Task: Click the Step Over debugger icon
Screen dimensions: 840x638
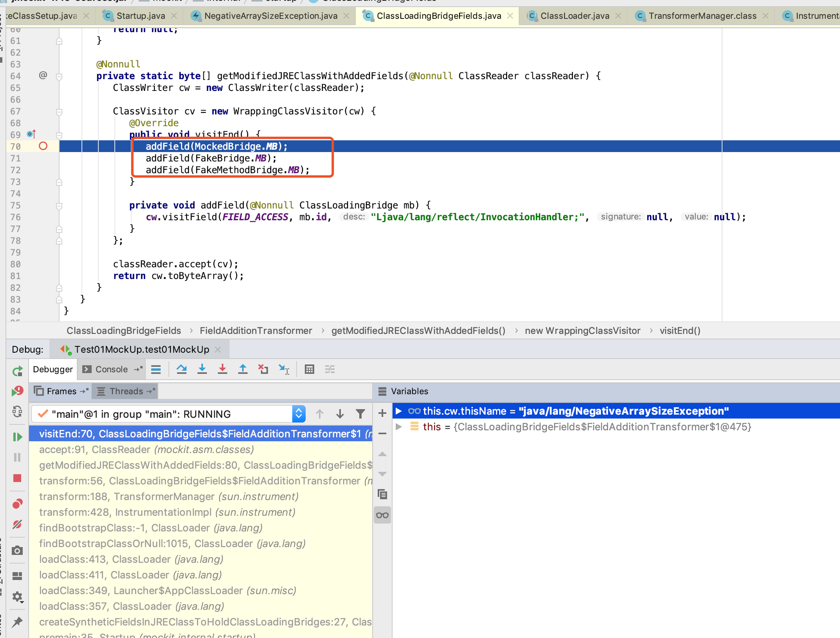Action: click(x=181, y=369)
